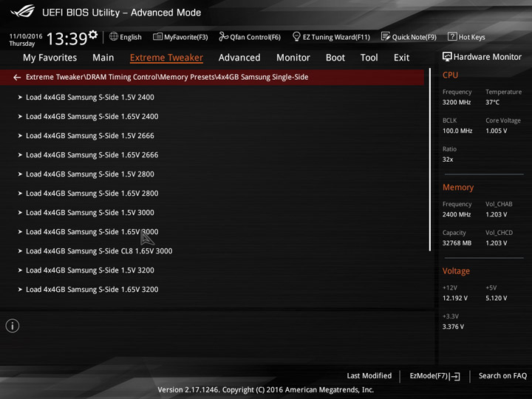Load 4x4GB Samsung S-Side 1.5V 3200

(x=90, y=270)
